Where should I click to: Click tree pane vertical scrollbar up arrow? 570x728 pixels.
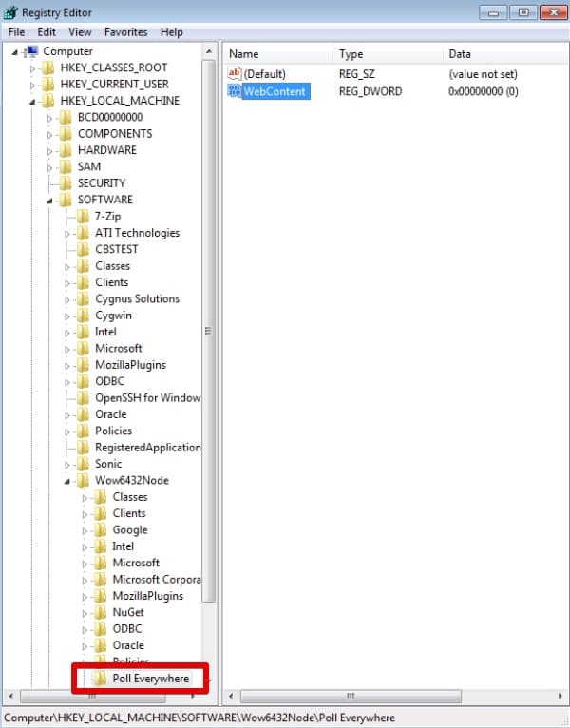point(208,51)
